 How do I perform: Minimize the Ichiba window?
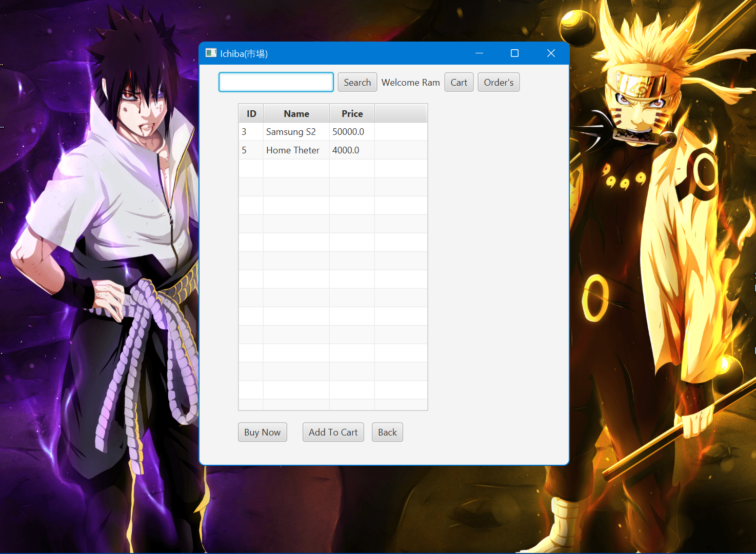click(480, 53)
